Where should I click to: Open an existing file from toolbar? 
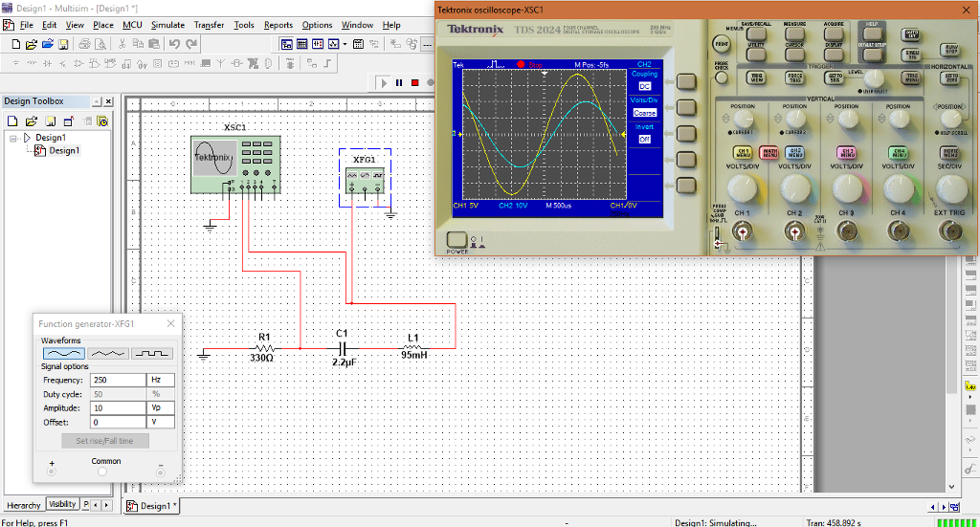click(32, 44)
